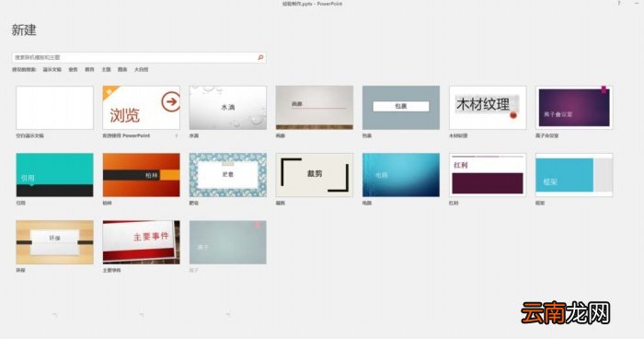Image resolution: width=644 pixels, height=339 pixels.
Task: Search suggested term 主题
Action: pyautogui.click(x=107, y=69)
